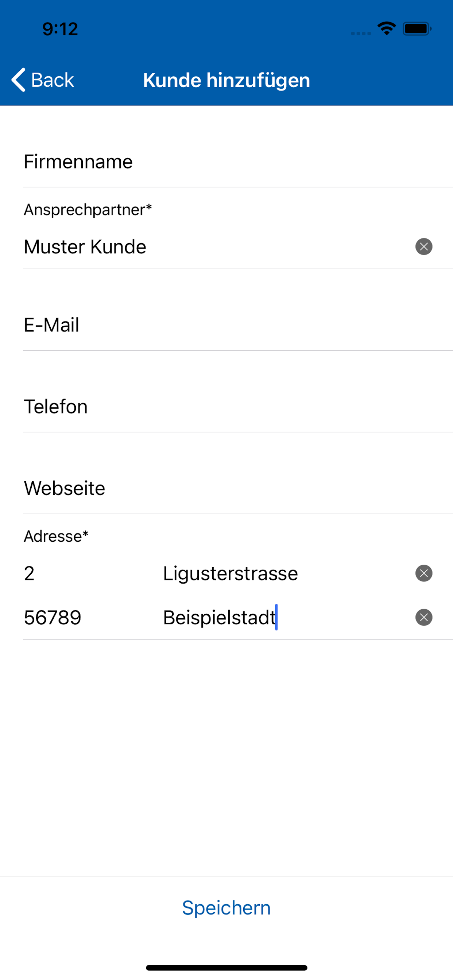Viewport: 453px width, 980px height.
Task: Go back using the Back label
Action: [53, 80]
